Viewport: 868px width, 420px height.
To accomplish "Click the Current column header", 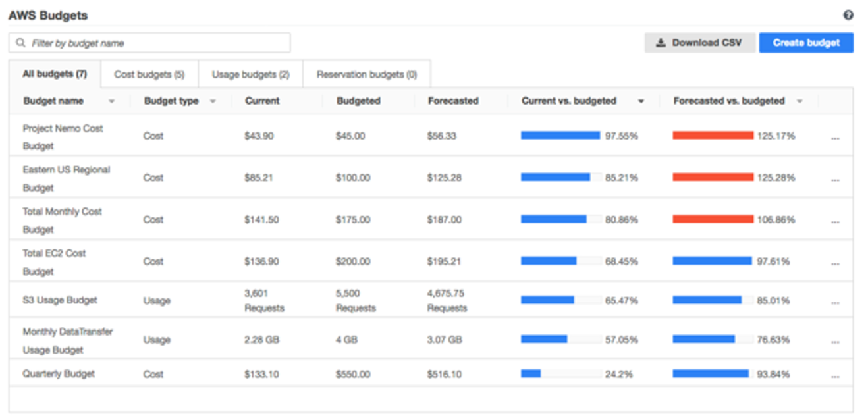I will (262, 101).
